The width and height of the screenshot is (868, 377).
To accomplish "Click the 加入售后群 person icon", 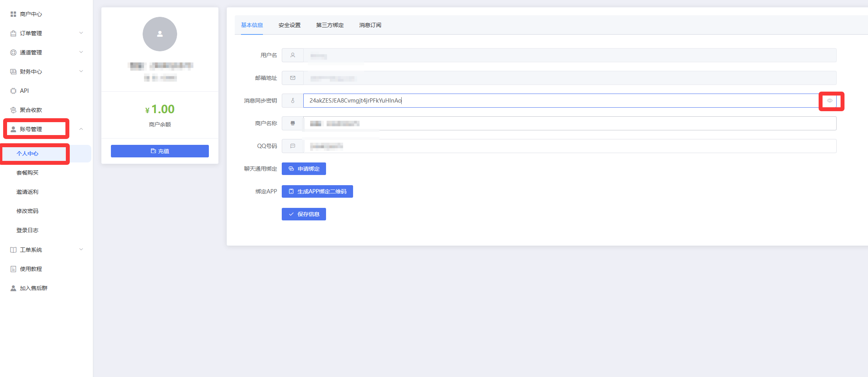I will [x=13, y=288].
